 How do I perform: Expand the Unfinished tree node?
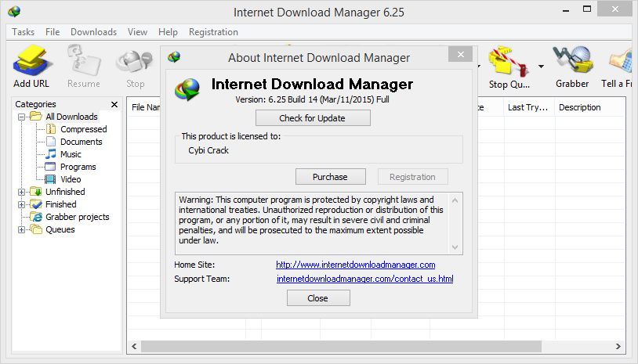tap(22, 192)
